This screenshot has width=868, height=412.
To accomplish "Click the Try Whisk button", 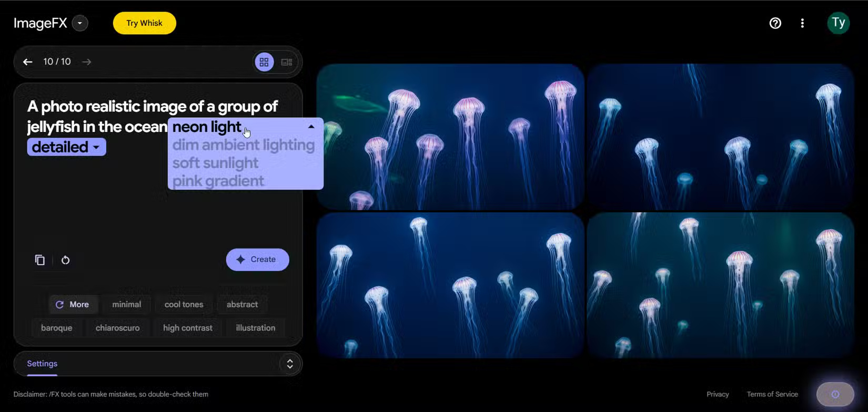I will [x=145, y=23].
